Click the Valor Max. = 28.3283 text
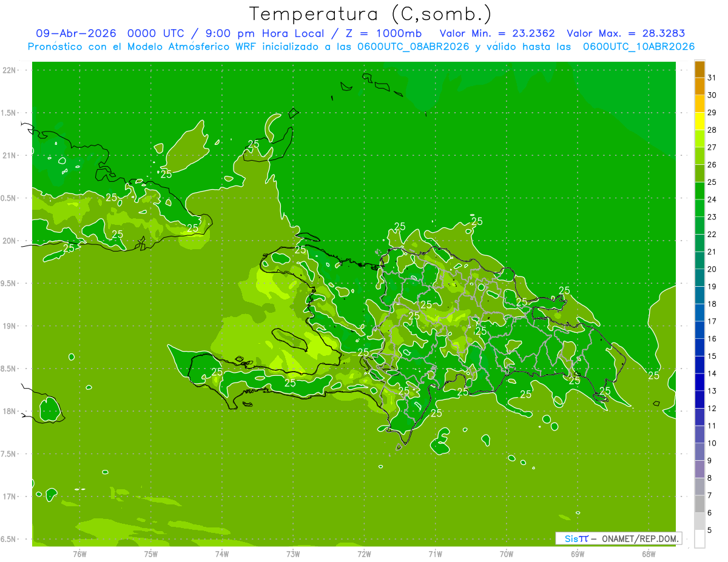The image size is (728, 562). [626, 33]
